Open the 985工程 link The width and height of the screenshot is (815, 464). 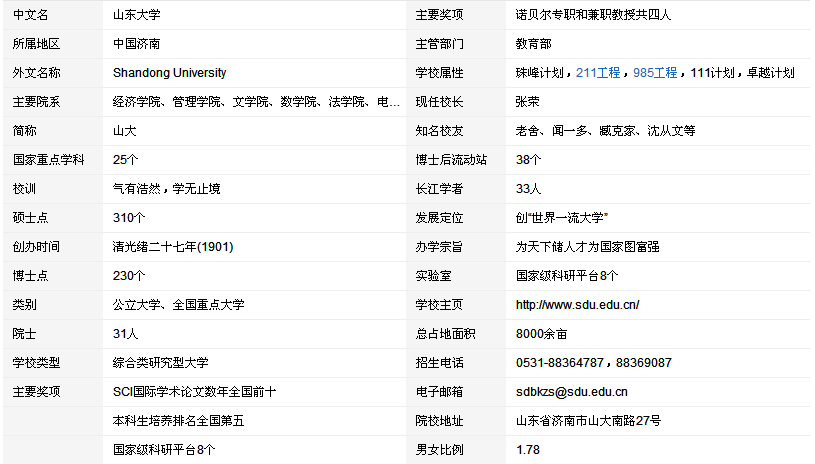[x=655, y=73]
